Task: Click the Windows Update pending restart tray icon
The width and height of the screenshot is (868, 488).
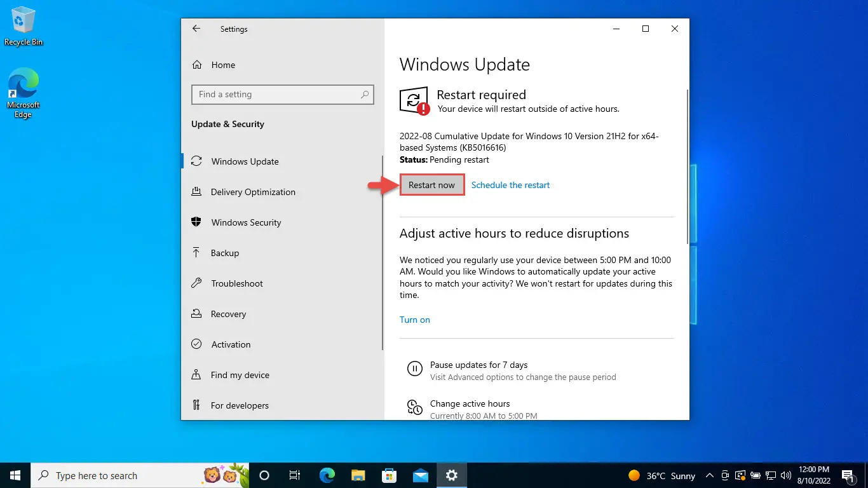Action: [x=740, y=475]
